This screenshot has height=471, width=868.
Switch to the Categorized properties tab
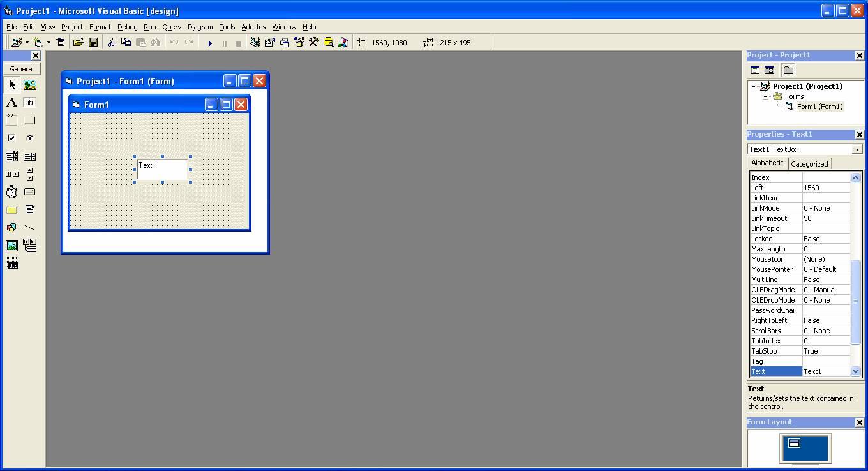tap(809, 164)
